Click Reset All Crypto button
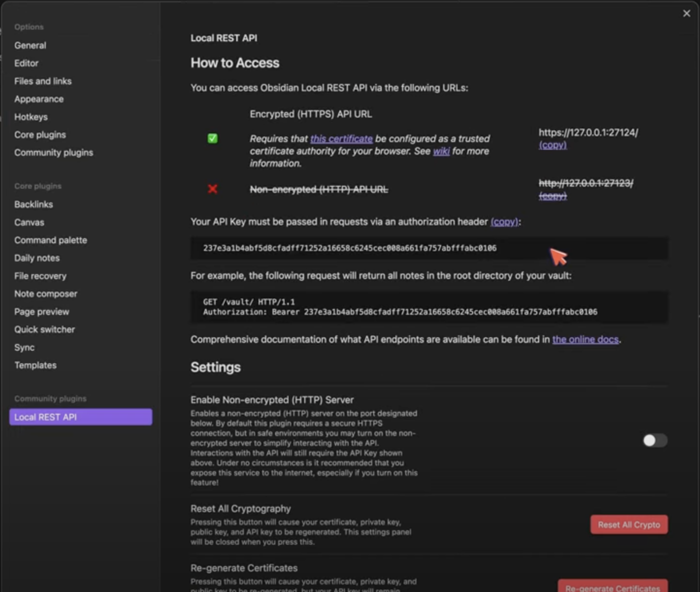 pos(629,524)
